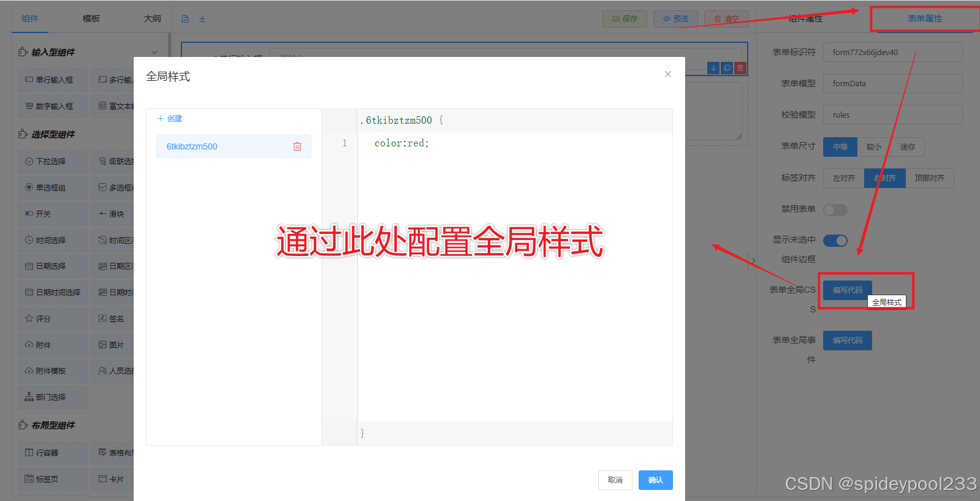Switch to the 大纲 tab
This screenshot has width=980, height=501.
click(x=153, y=18)
